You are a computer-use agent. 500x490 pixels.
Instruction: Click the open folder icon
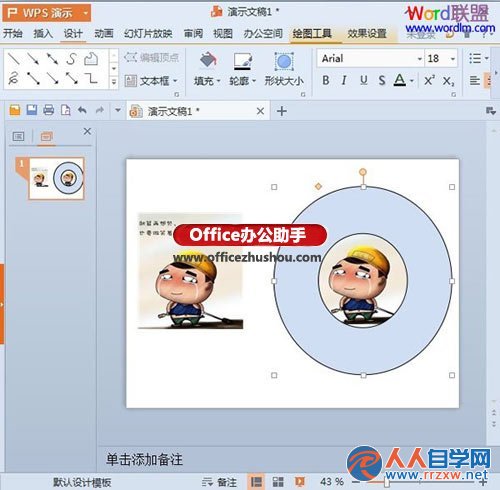(15, 110)
